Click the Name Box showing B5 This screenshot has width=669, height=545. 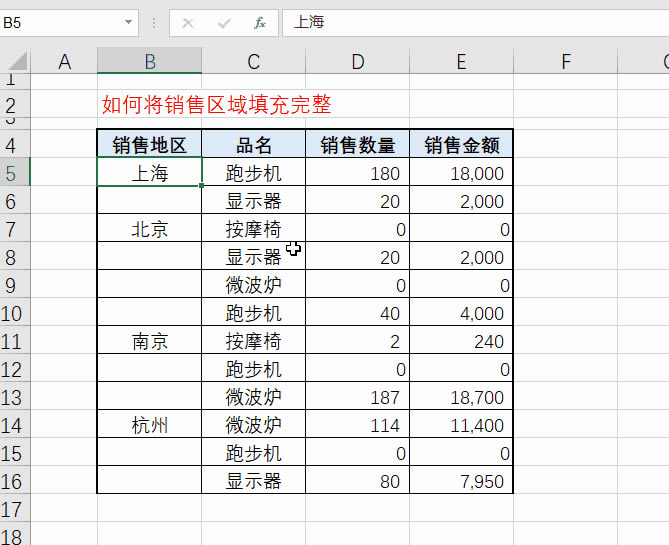pyautogui.click(x=68, y=22)
